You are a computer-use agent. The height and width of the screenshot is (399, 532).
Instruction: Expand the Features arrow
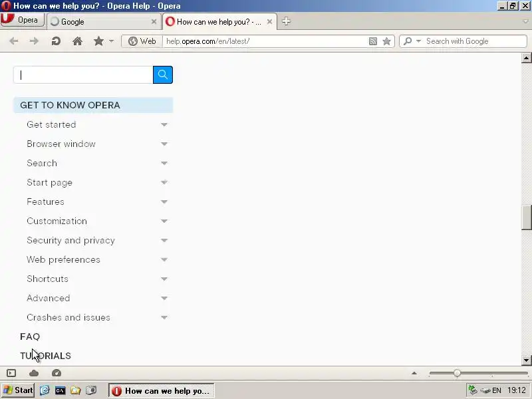point(164,202)
